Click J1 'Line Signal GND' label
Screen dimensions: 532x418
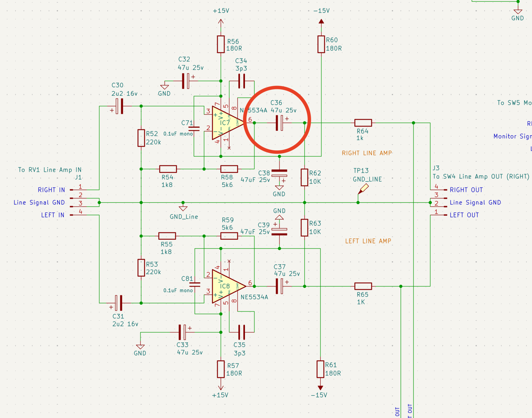[x=39, y=202]
